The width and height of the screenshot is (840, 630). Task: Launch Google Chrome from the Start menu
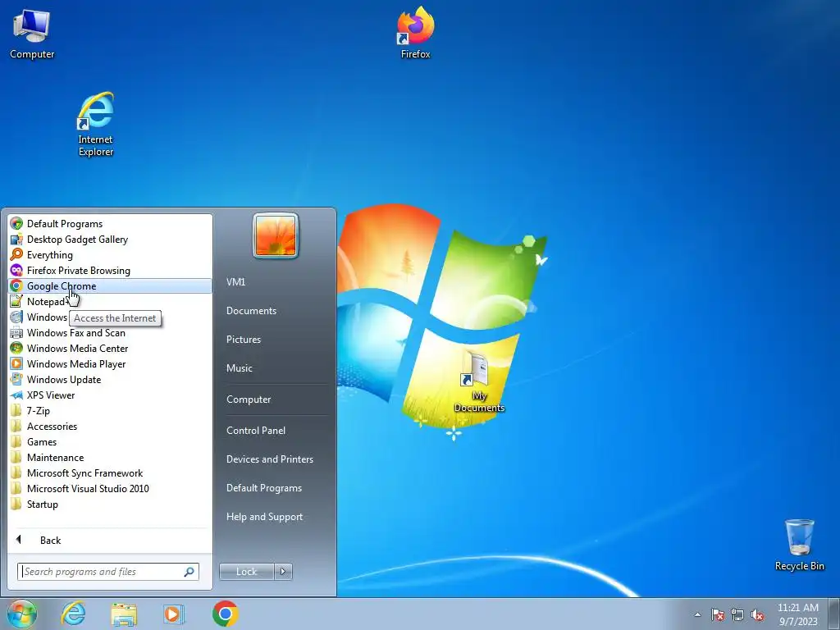pyautogui.click(x=110, y=286)
